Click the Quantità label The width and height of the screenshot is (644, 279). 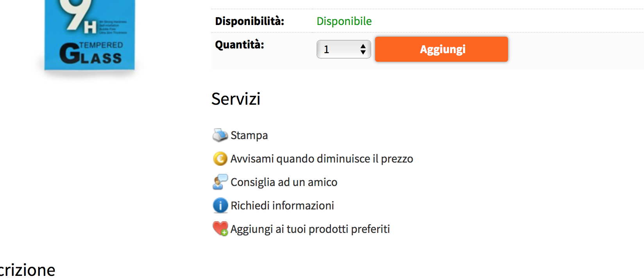pos(239,45)
